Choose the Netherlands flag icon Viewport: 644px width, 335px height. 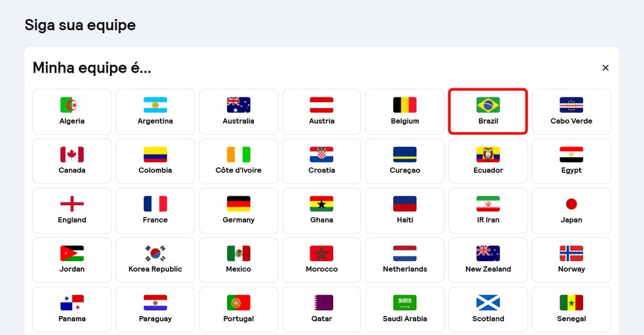point(405,254)
